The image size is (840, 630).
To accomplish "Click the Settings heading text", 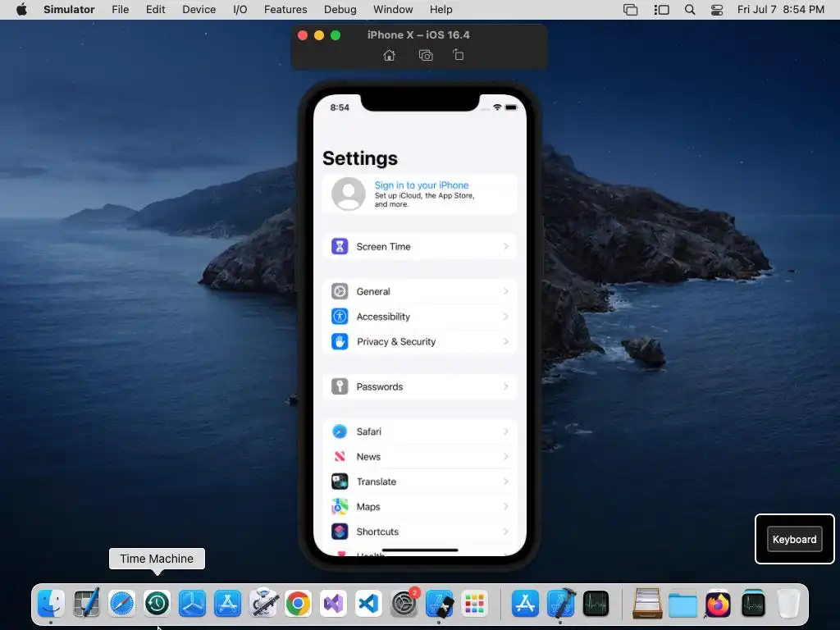I will pyautogui.click(x=360, y=158).
